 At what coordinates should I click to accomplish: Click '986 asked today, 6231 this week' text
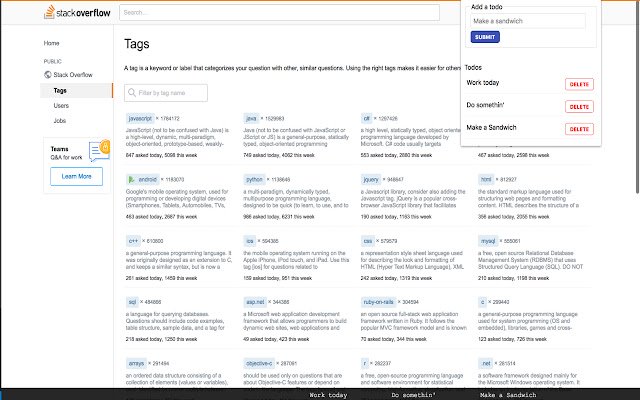[279, 217]
